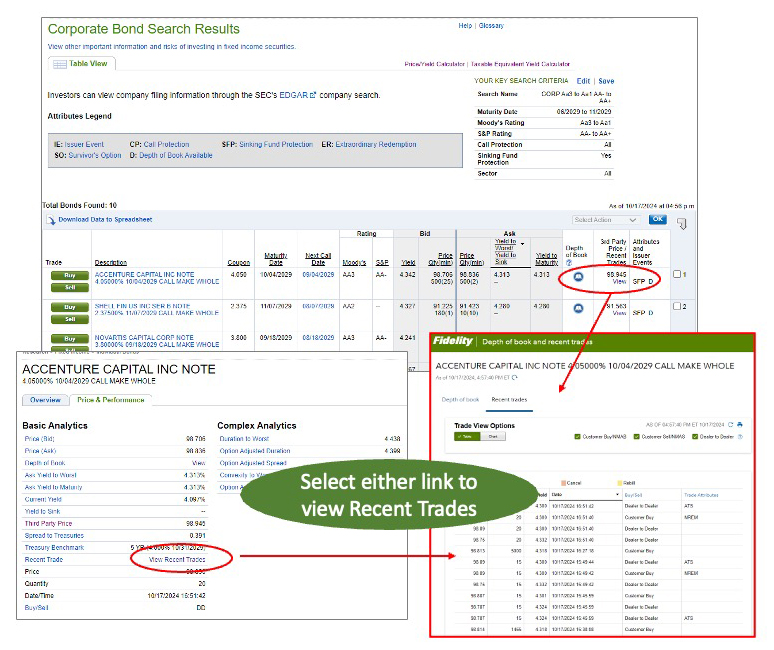This screenshot has height=650, width=774.
Task: Click refresh icon next to timestamp under bond title
Action: coord(516,379)
